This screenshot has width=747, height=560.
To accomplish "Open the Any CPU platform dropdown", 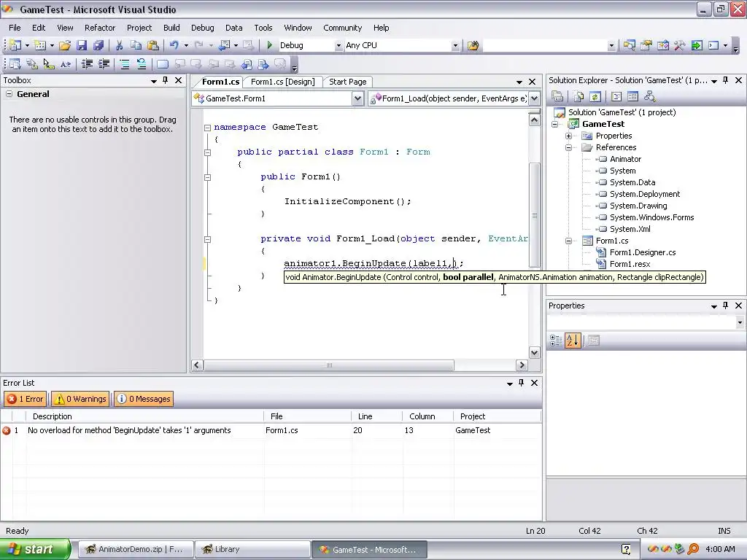I will pyautogui.click(x=455, y=46).
